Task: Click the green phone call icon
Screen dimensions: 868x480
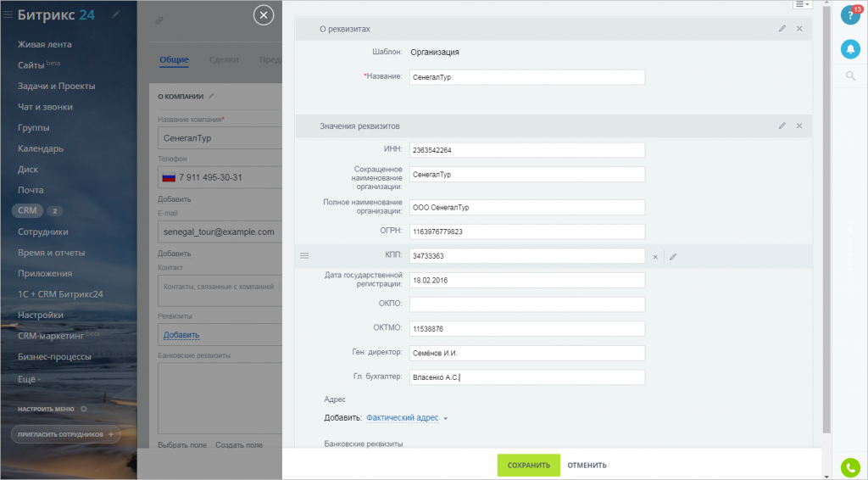Action: coord(849,467)
